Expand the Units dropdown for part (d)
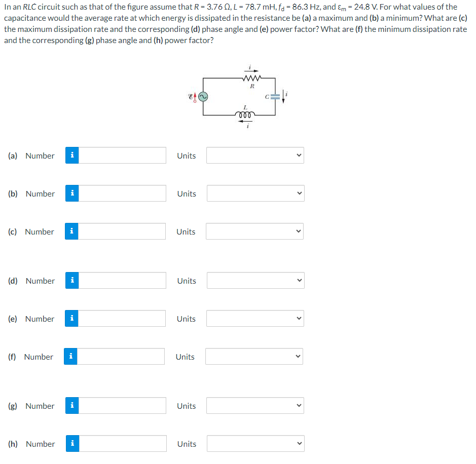Image resolution: width=476 pixels, height=464 pixels. [x=255, y=280]
